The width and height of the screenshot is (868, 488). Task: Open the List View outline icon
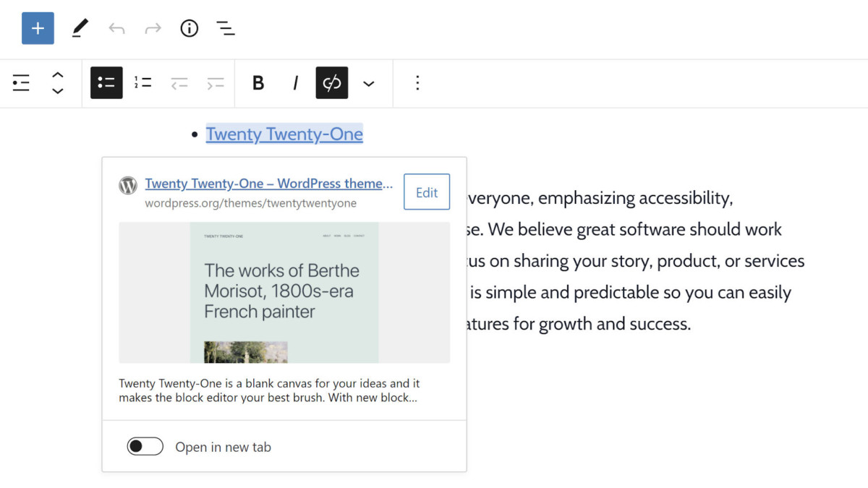(x=226, y=29)
